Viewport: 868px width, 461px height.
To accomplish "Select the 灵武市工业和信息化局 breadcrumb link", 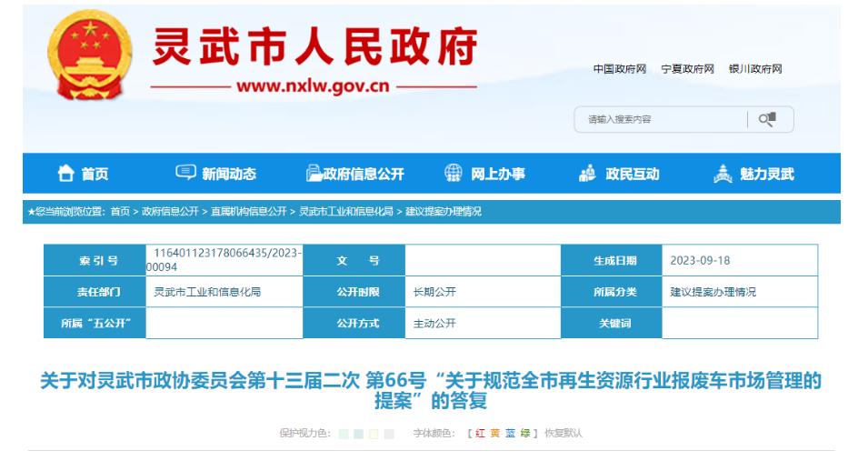I will [x=346, y=211].
